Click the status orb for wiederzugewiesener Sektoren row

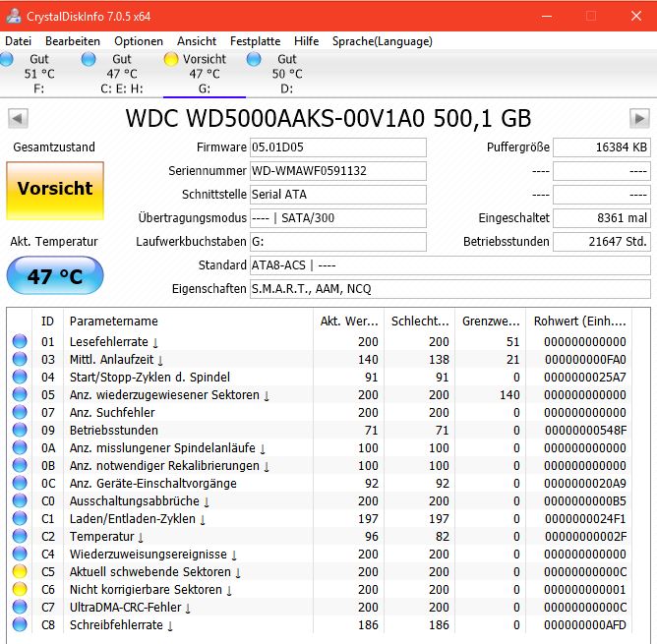pos(20,394)
